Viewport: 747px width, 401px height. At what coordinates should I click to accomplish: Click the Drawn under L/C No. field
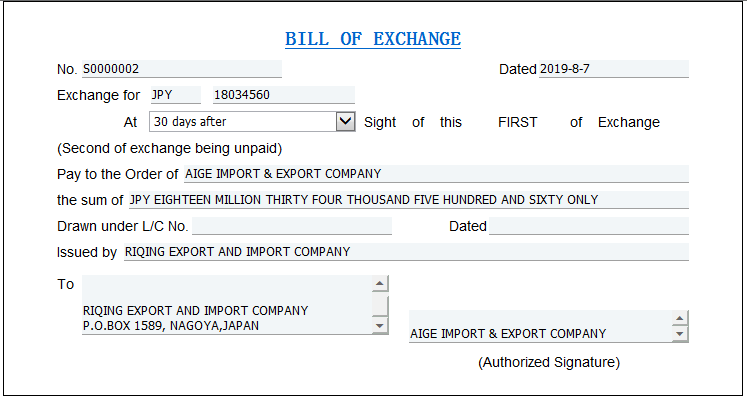tap(291, 226)
